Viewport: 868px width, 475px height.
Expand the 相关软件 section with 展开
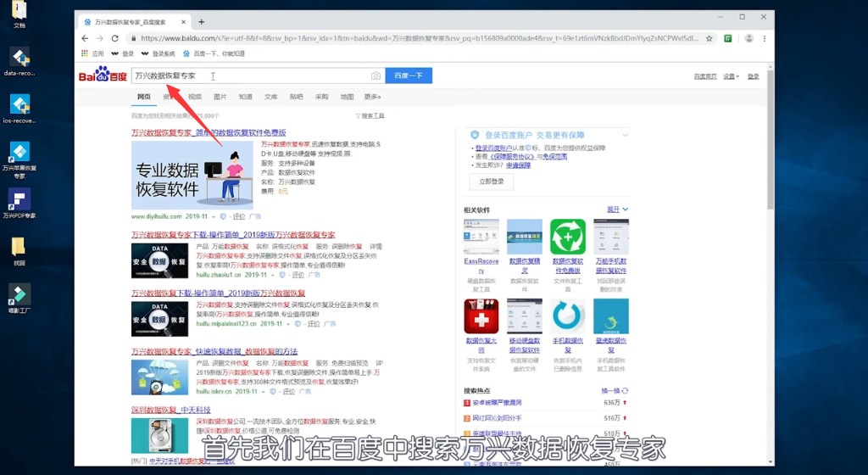[617, 210]
